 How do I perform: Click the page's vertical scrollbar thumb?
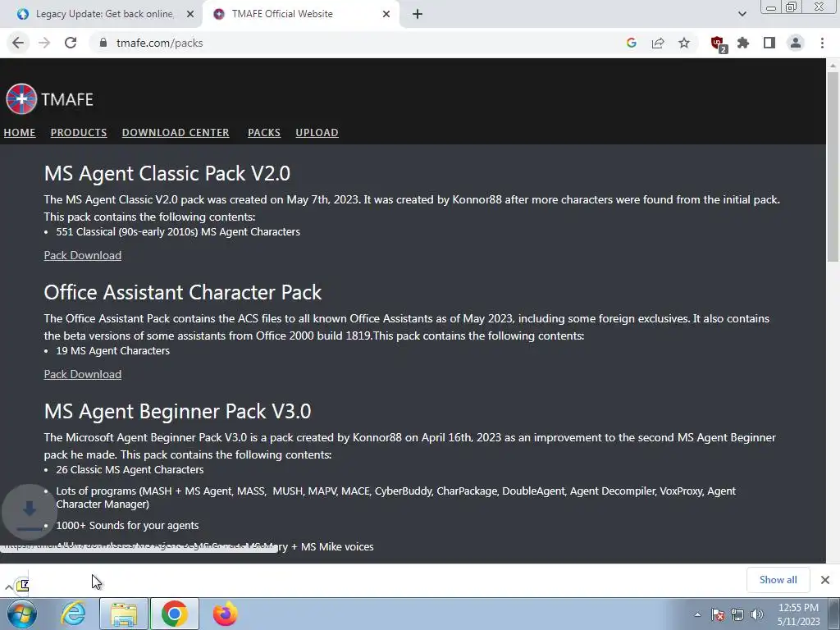tap(833, 166)
